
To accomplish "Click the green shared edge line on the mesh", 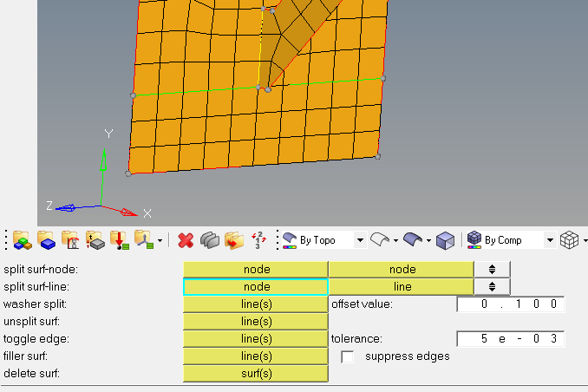I will point(195,91).
